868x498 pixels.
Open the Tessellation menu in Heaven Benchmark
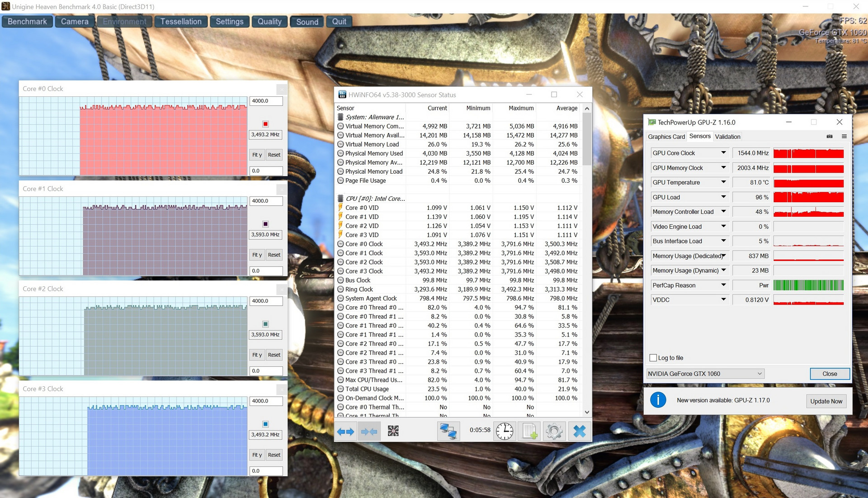[x=181, y=22]
